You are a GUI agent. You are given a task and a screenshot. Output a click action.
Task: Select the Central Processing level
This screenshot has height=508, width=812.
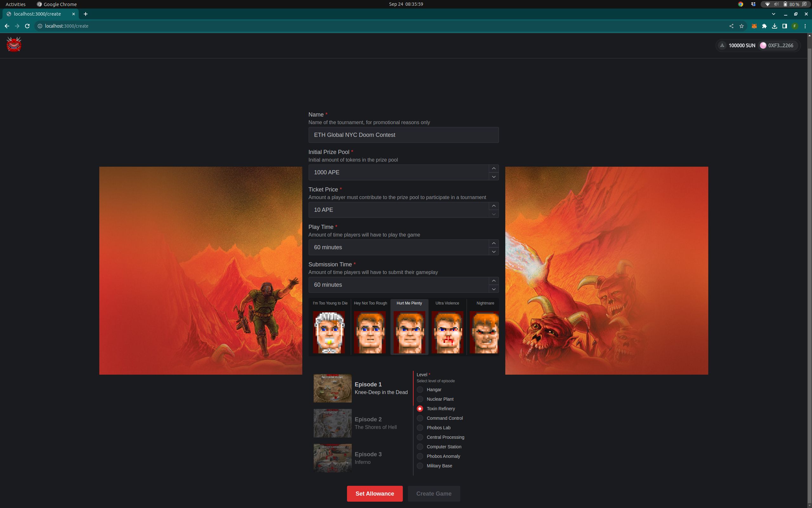[x=420, y=437]
